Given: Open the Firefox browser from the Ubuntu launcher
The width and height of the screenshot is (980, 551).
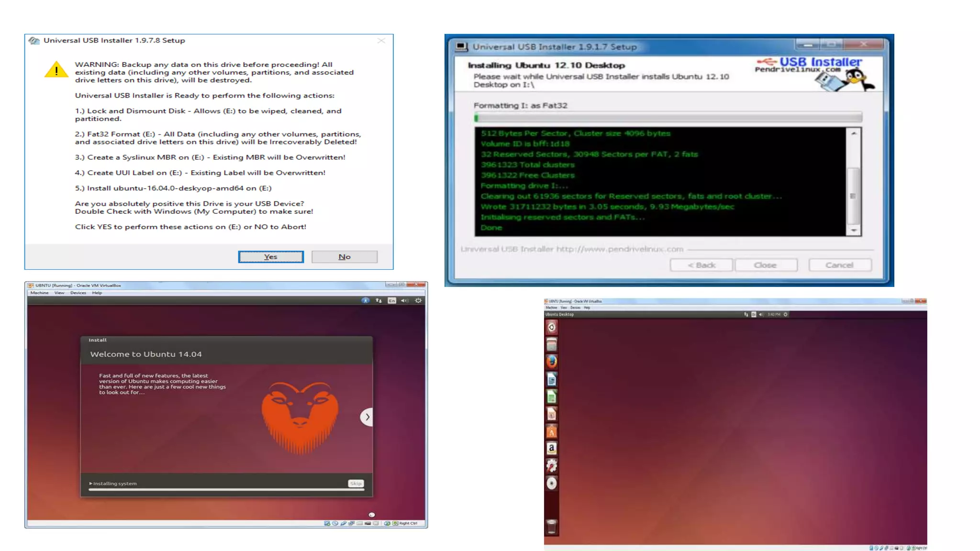Looking at the screenshot, I should pyautogui.click(x=551, y=362).
